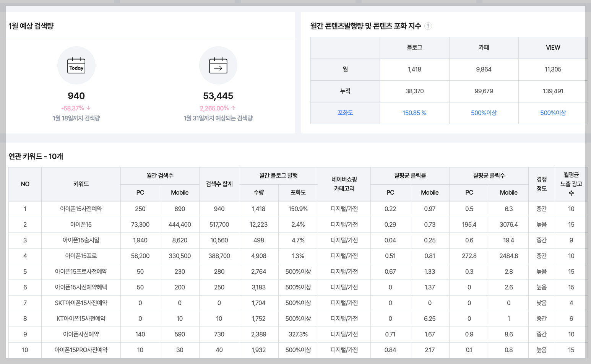Click the 272.8 PC clicks cell
Image resolution: width=591 pixels, height=364 pixels.
[469, 256]
